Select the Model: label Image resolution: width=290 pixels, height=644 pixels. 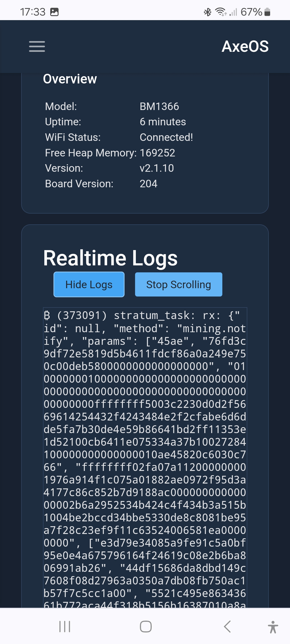(x=61, y=107)
